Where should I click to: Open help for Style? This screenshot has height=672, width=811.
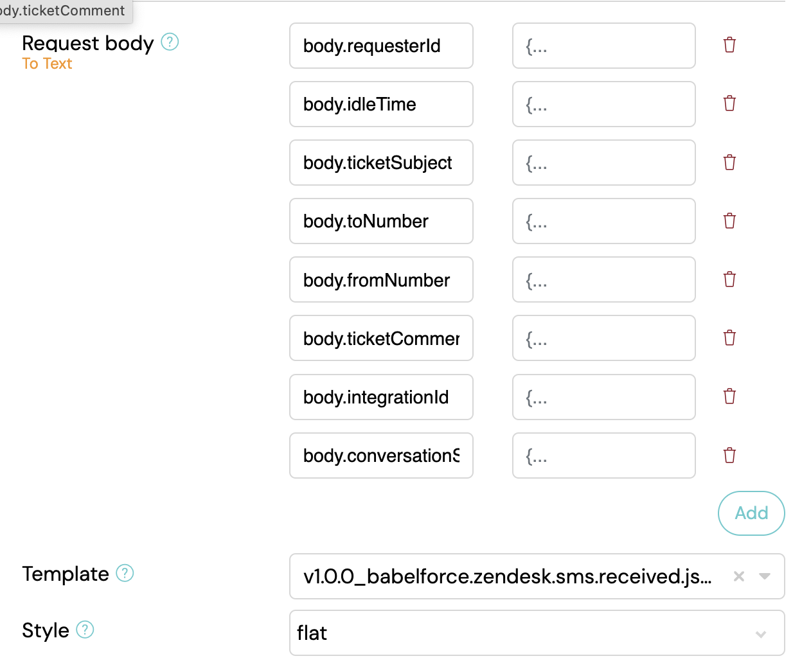85,630
